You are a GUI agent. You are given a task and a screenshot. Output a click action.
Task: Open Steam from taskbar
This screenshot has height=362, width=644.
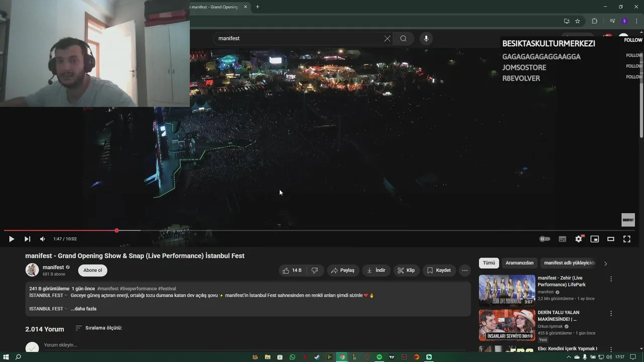(x=317, y=357)
